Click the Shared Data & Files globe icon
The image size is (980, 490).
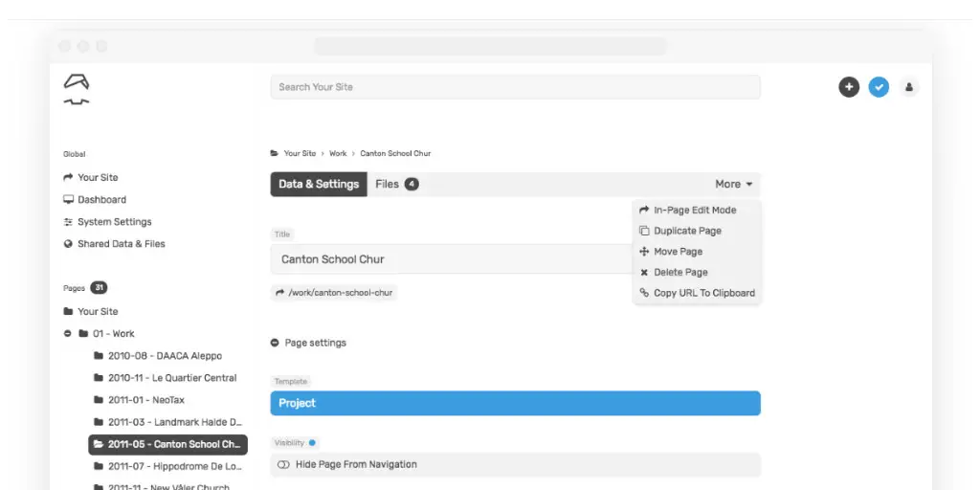[x=68, y=244]
